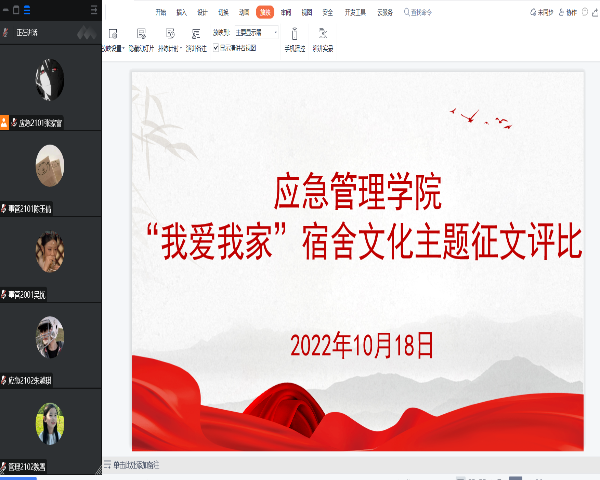Click the orange host badge beside 应急2101 participant
Image resolution: width=600 pixels, height=480 pixels.
click(5, 123)
